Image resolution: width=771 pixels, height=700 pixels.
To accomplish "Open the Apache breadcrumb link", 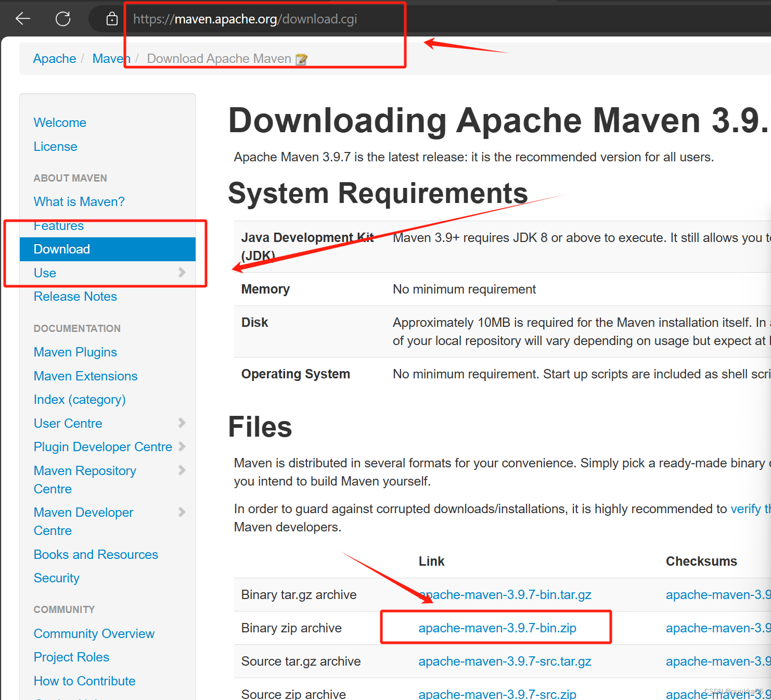I will 55,59.
